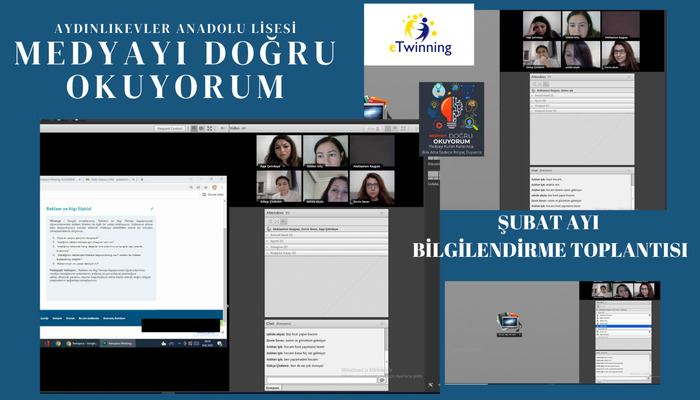Close the Gelen Kutusu browser tab
The width and height of the screenshot is (700, 400).
click(133, 179)
